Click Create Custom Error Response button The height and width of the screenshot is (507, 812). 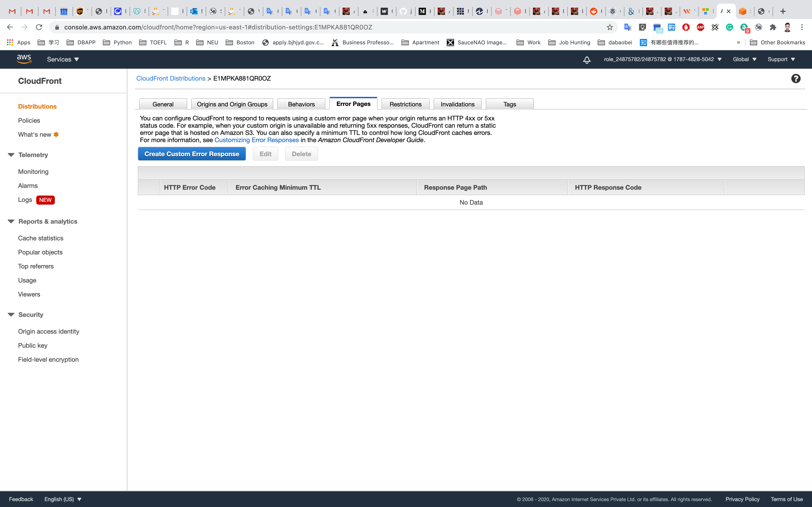[192, 154]
